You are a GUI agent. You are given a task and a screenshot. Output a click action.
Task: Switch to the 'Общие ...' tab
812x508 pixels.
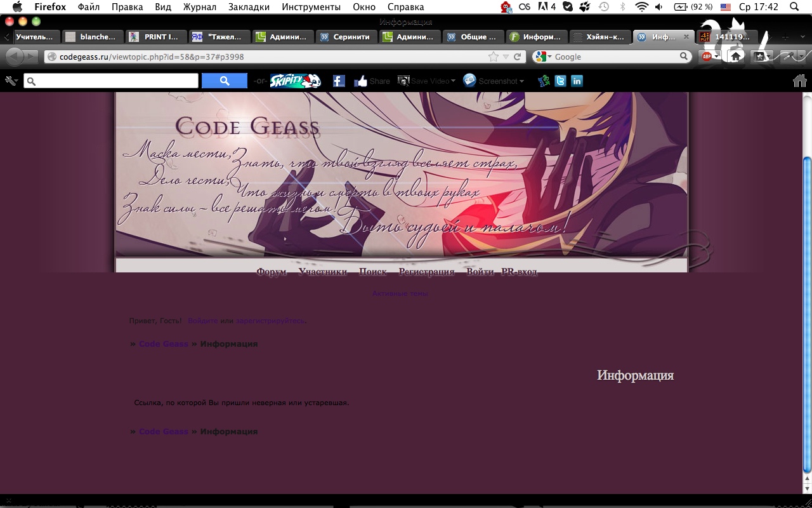(474, 37)
